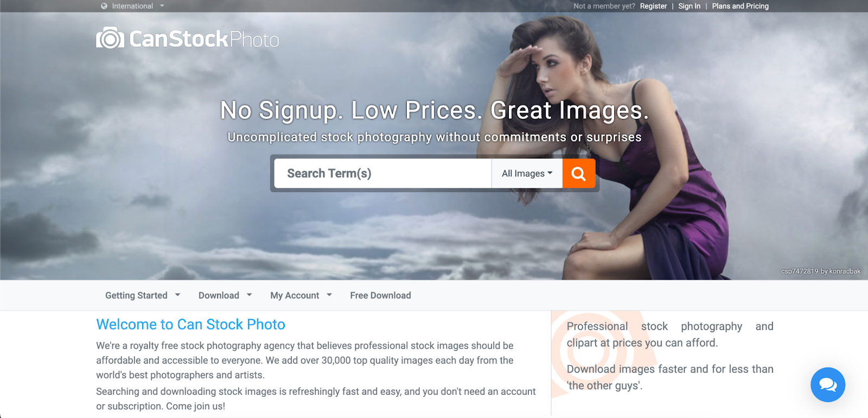
Task: Click the Sign In link
Action: (689, 6)
